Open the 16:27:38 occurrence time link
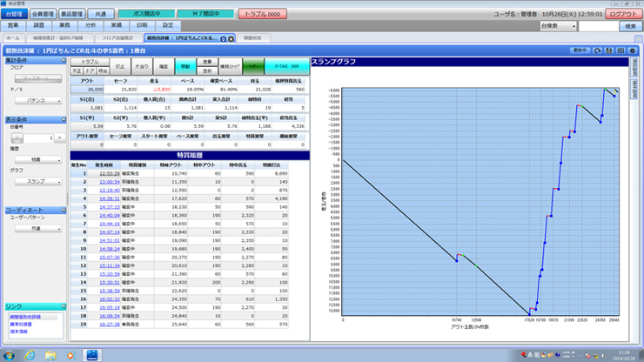The image size is (644, 362). coord(110,325)
